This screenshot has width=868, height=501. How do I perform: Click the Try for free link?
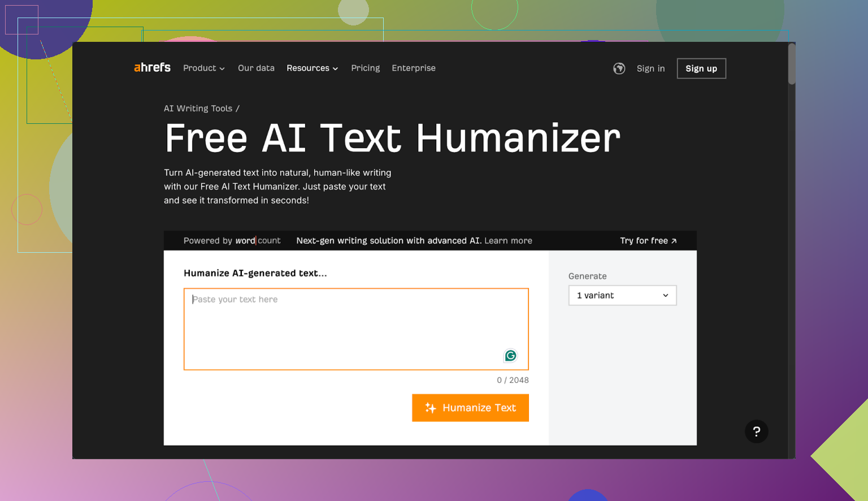648,241
